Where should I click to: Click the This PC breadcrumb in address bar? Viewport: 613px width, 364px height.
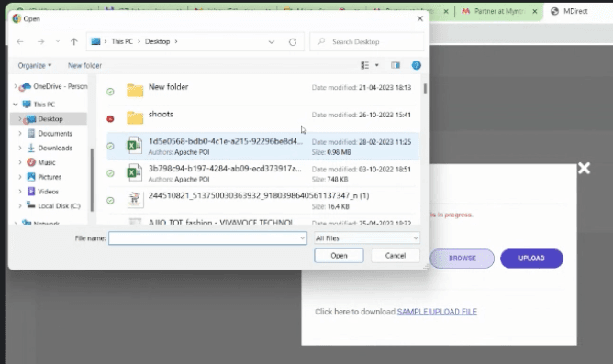[x=122, y=41]
